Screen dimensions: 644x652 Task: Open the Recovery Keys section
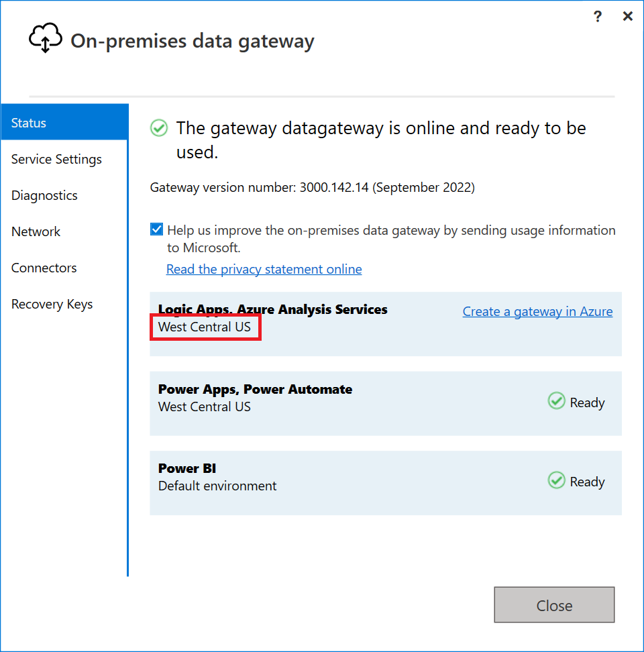52,304
